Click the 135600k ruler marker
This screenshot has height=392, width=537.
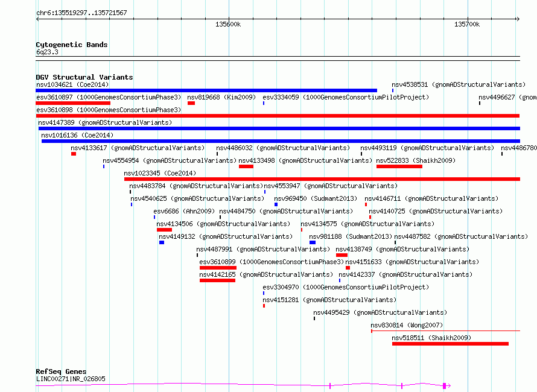pos(228,24)
